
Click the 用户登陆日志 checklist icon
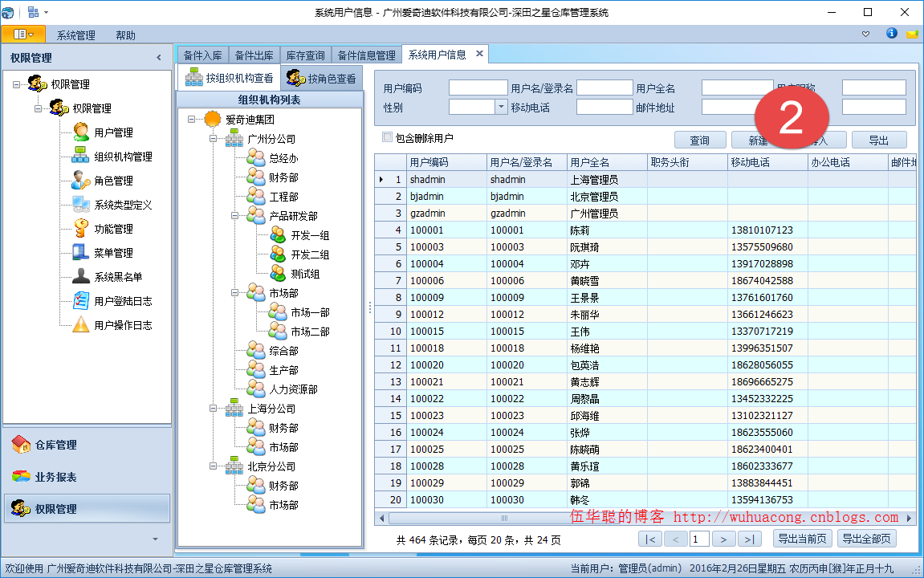[81, 301]
